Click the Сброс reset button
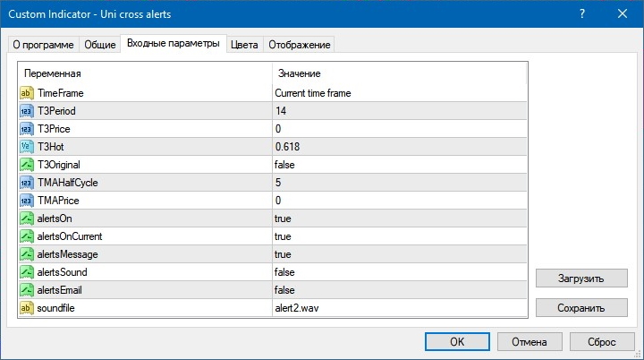Image resolution: width=644 pixels, height=360 pixels. [x=601, y=341]
